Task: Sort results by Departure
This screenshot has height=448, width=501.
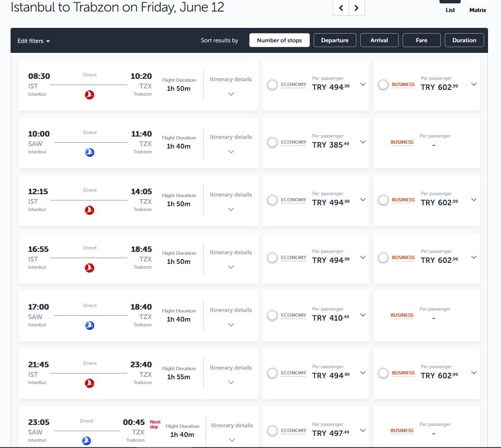Action: (335, 40)
